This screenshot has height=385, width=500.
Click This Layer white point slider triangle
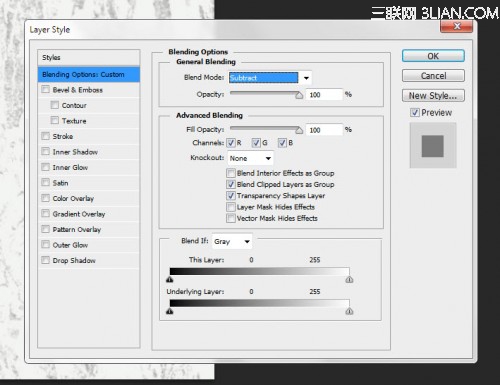pyautogui.click(x=349, y=279)
